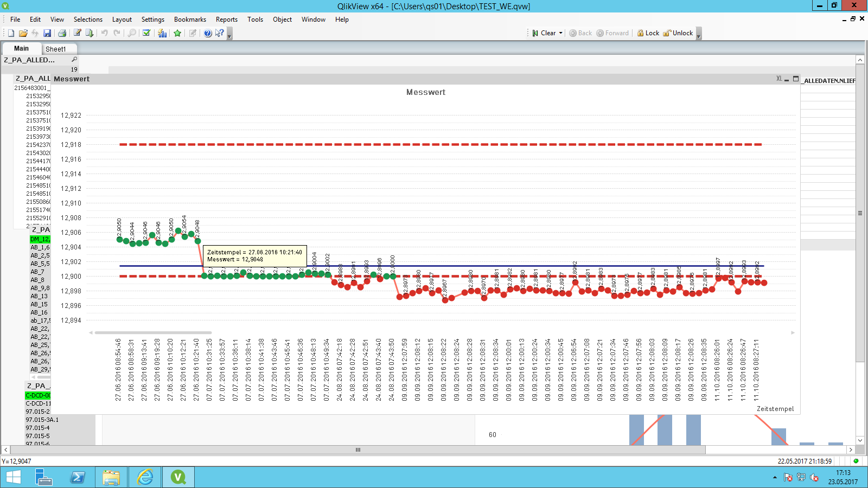The height and width of the screenshot is (488, 868).
Task: Open Server Manager from the taskbar
Action: click(43, 477)
